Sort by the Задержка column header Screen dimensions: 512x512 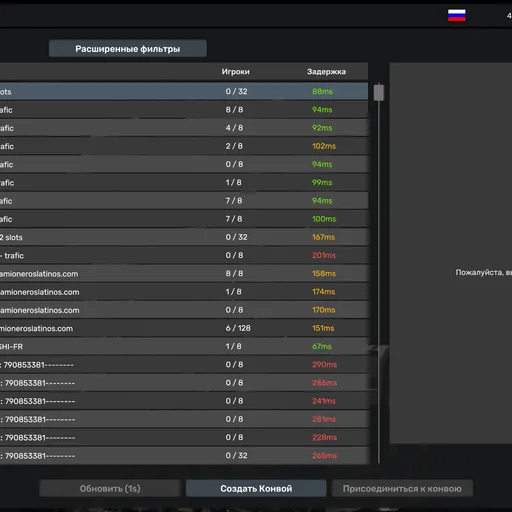point(326,72)
